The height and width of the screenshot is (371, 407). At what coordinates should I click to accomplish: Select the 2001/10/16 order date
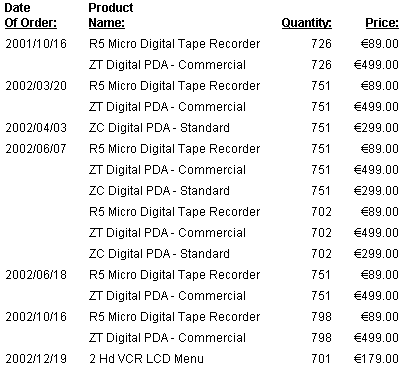coord(36,44)
